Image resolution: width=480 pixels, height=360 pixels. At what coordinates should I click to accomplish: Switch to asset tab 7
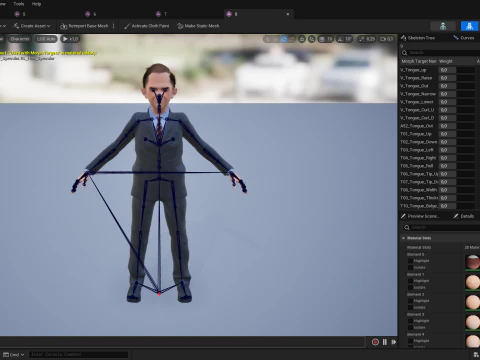pyautogui.click(x=161, y=14)
